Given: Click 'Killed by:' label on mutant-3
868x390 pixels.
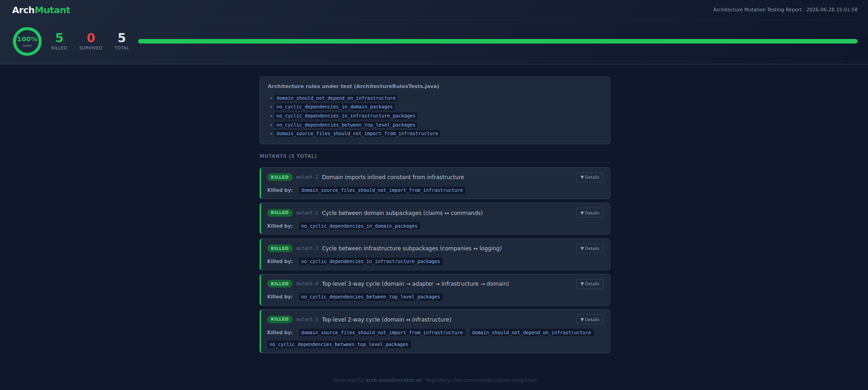Looking at the screenshot, I should [280, 262].
